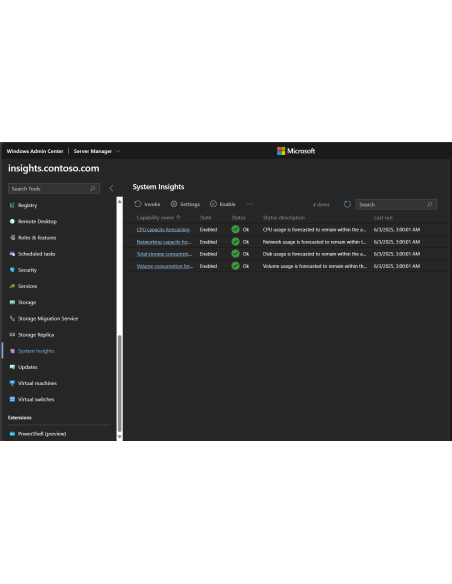
Task: Click the Storage Migration Service icon
Action: (x=12, y=318)
